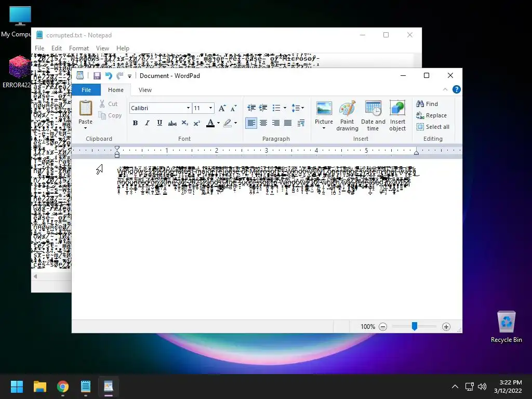Start a bulleted list
The width and height of the screenshot is (532, 399).
coord(276,108)
